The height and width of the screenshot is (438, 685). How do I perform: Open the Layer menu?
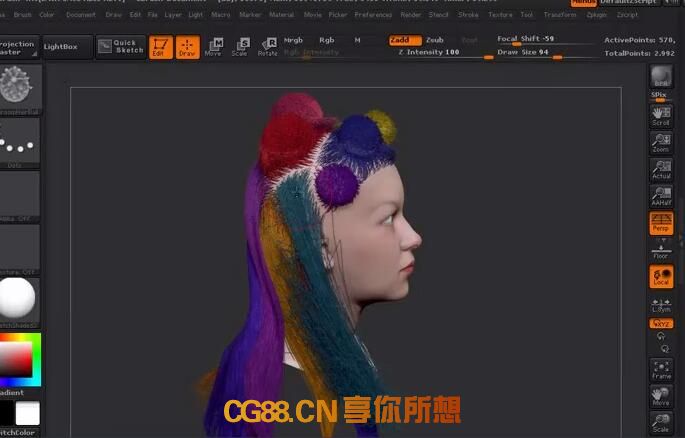(173, 15)
